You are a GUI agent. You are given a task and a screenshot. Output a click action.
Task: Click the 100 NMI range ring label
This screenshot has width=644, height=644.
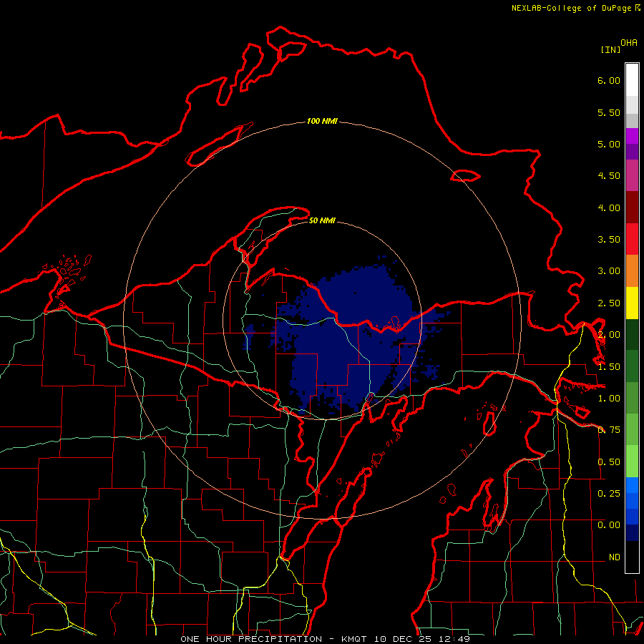pyautogui.click(x=322, y=121)
